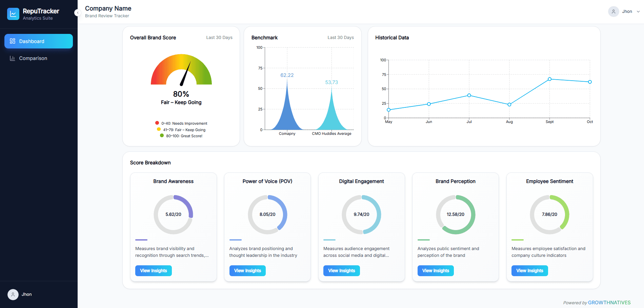Open the Comparison bar chart icon
644x308 pixels.
13,58
